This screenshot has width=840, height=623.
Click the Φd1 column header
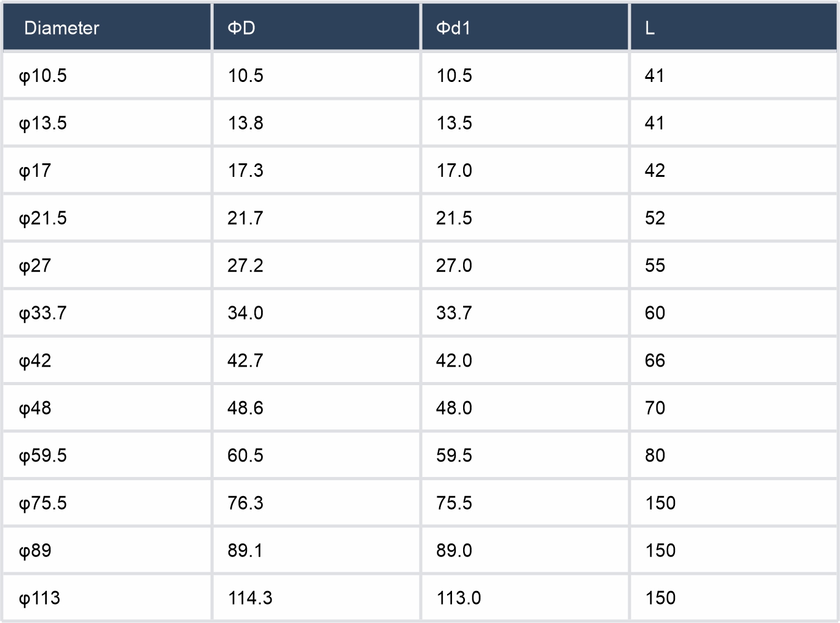[x=453, y=28]
